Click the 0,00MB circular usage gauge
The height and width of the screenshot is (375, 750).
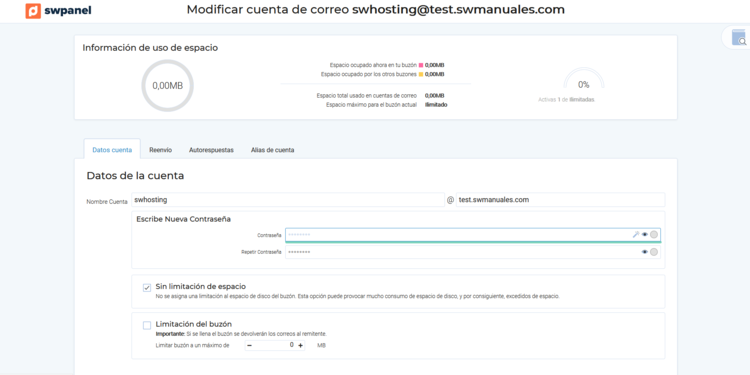[x=167, y=86]
